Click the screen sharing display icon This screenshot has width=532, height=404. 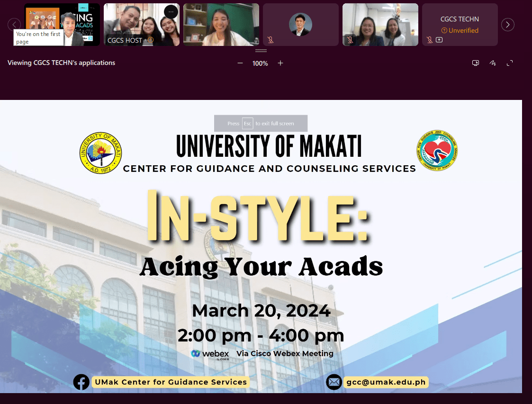pos(475,63)
